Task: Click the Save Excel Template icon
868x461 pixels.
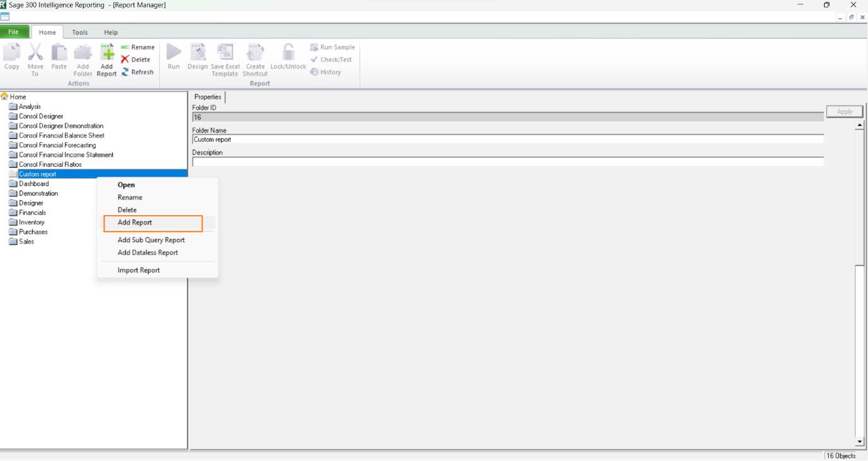Action: 225,53
